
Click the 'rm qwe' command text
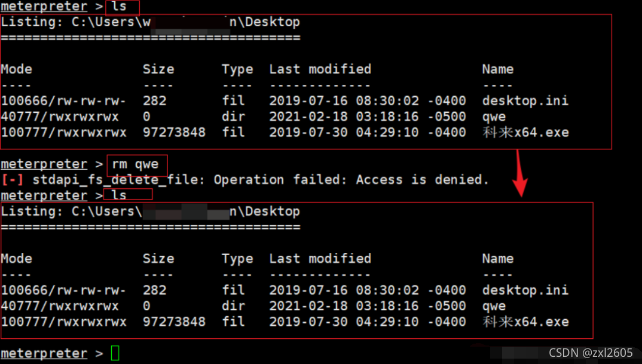tap(135, 164)
